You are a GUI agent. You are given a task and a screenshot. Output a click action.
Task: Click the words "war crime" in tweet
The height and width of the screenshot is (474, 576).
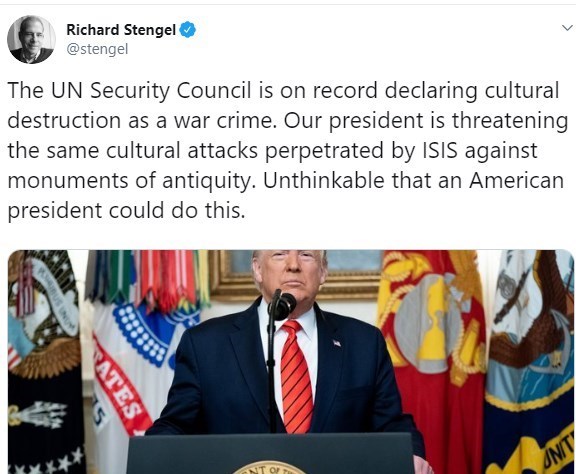(225, 121)
